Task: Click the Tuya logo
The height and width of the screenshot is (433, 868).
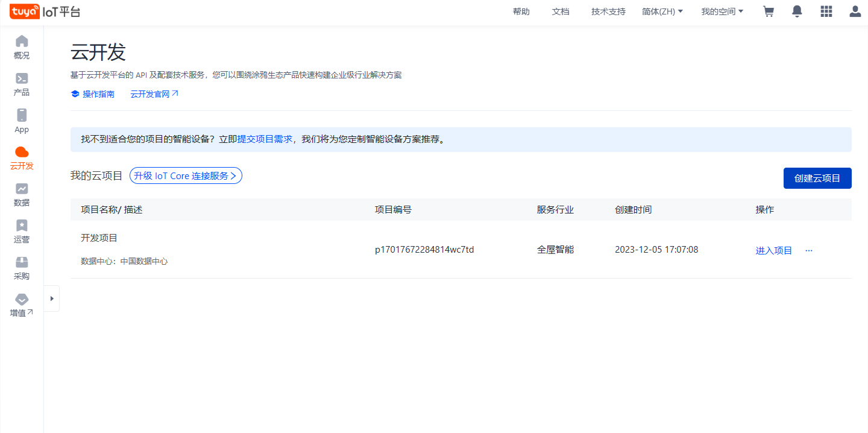Action: click(x=25, y=11)
